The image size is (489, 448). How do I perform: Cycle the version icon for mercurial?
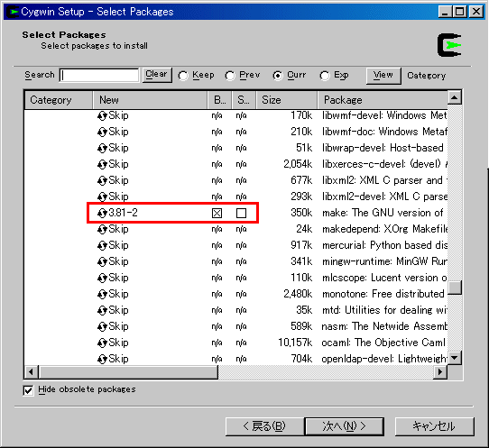point(102,245)
